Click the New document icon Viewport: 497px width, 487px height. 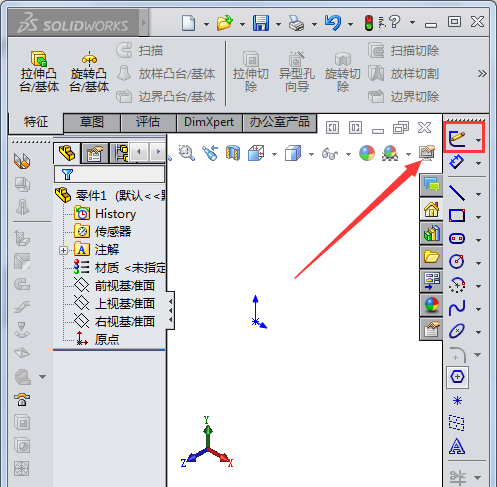188,23
